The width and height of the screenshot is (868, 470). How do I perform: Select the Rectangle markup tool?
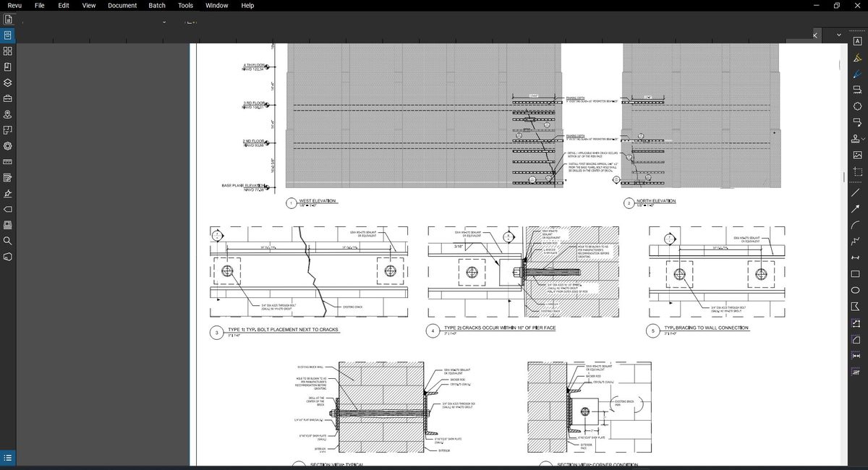[858, 273]
